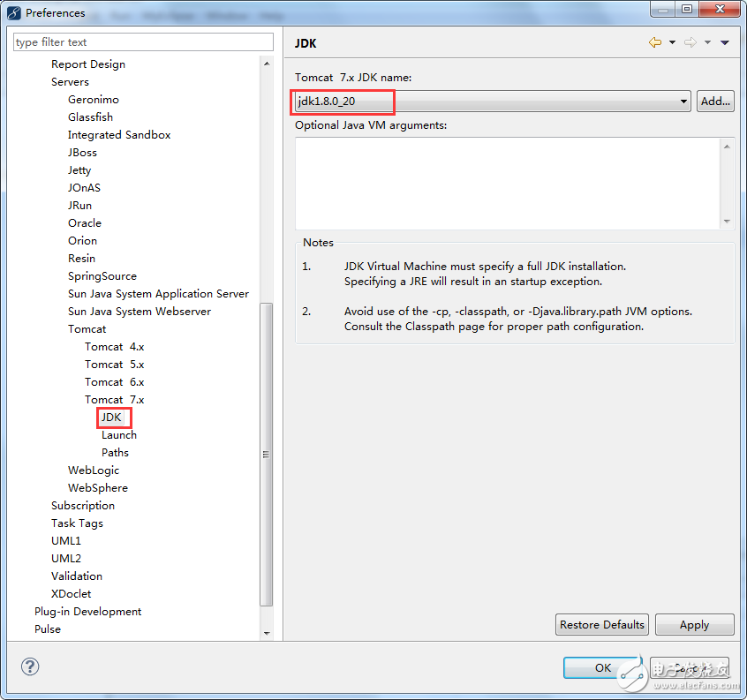Open Plug-in Development preferences
Image resolution: width=747 pixels, height=700 pixels.
(x=87, y=612)
